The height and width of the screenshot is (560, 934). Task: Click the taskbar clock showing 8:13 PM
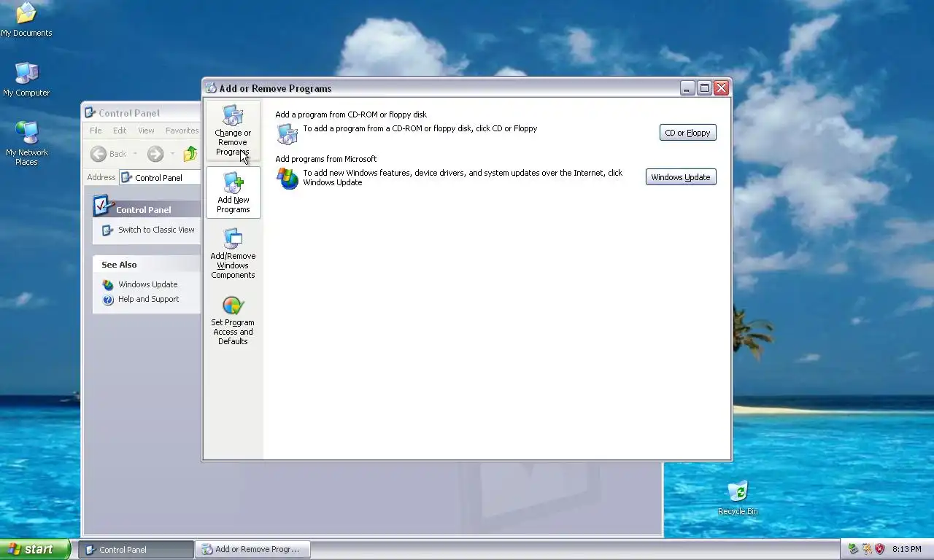point(907,549)
